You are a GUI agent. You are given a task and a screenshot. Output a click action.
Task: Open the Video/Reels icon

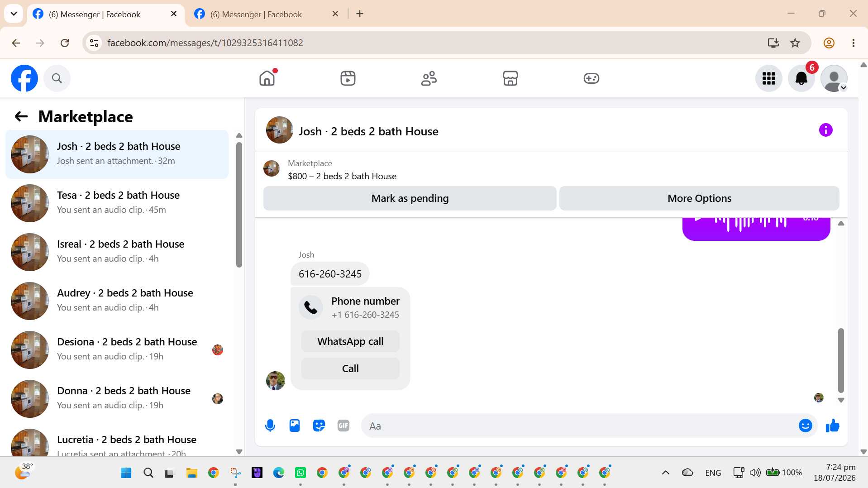click(x=348, y=78)
